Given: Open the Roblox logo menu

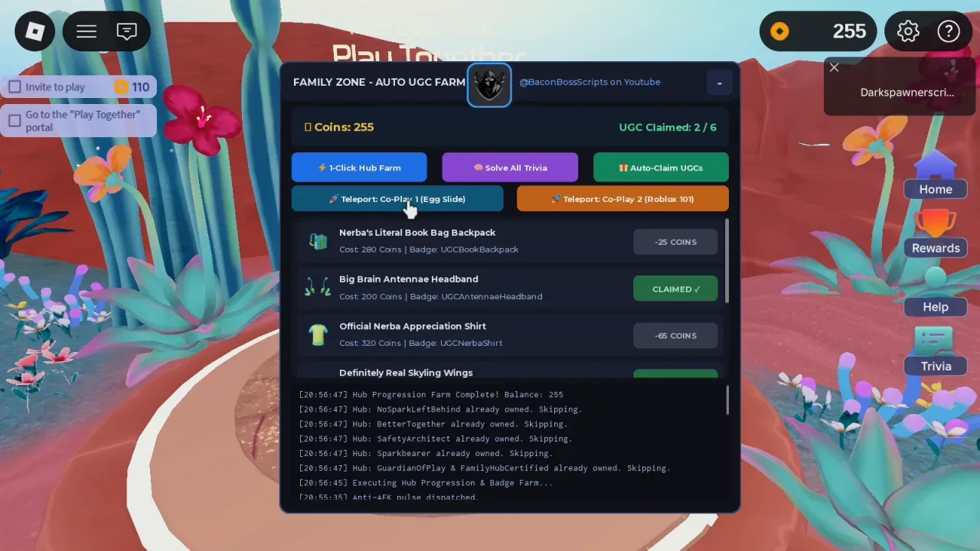Looking at the screenshot, I should pyautogui.click(x=35, y=31).
